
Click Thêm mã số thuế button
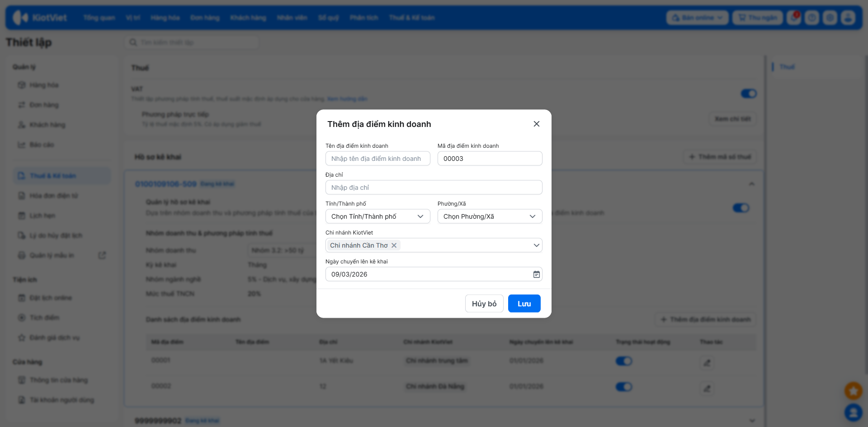coord(720,157)
